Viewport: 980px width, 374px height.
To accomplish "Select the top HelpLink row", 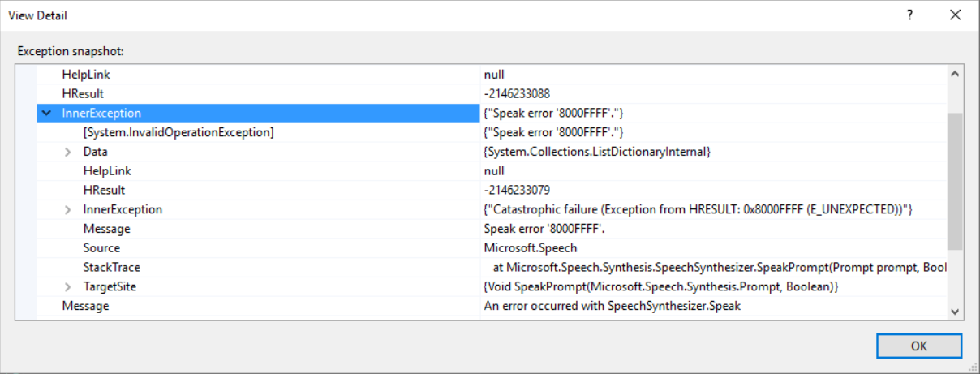I will tap(492, 75).
